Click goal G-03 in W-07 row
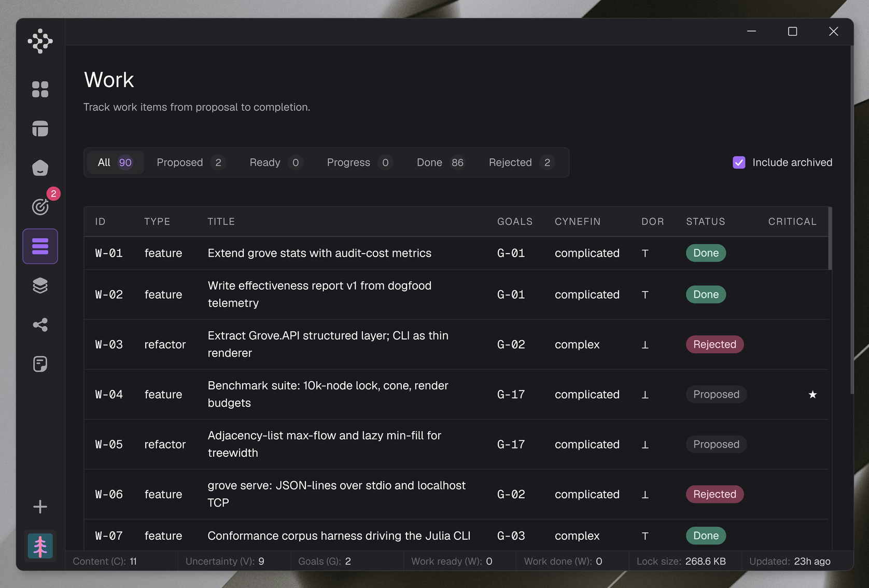Viewport: 869px width, 588px height. [x=511, y=536]
